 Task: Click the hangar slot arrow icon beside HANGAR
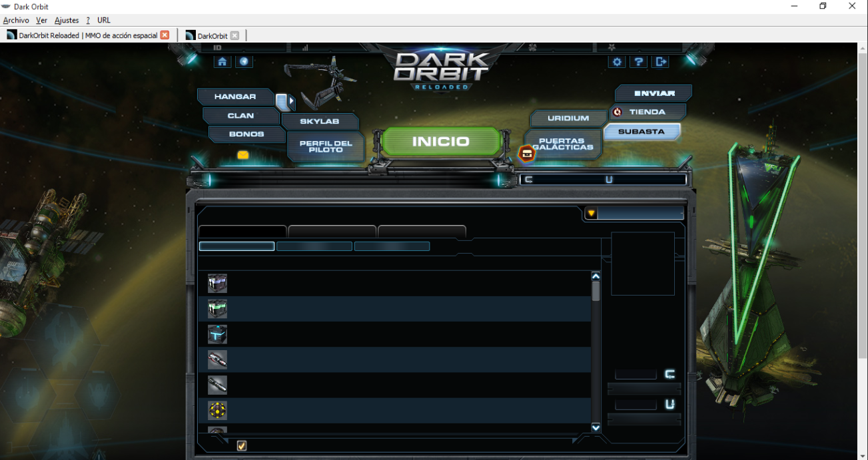point(285,102)
